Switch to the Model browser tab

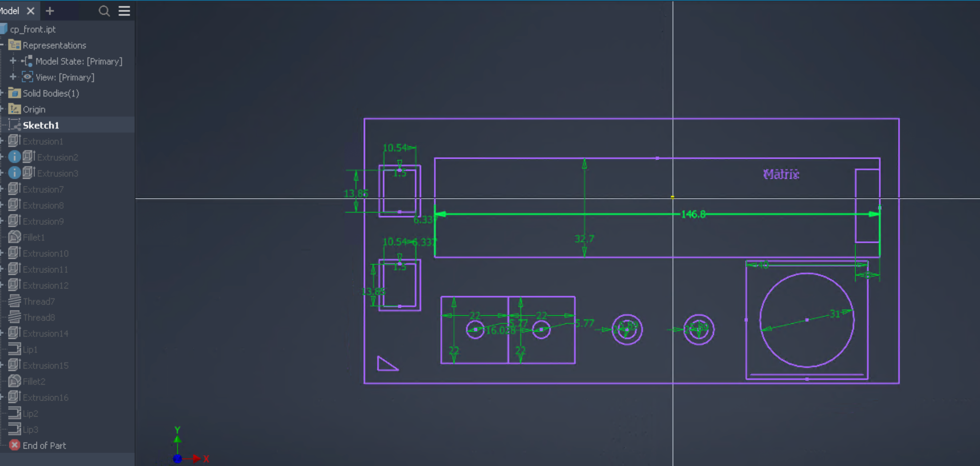pyautogui.click(x=10, y=11)
